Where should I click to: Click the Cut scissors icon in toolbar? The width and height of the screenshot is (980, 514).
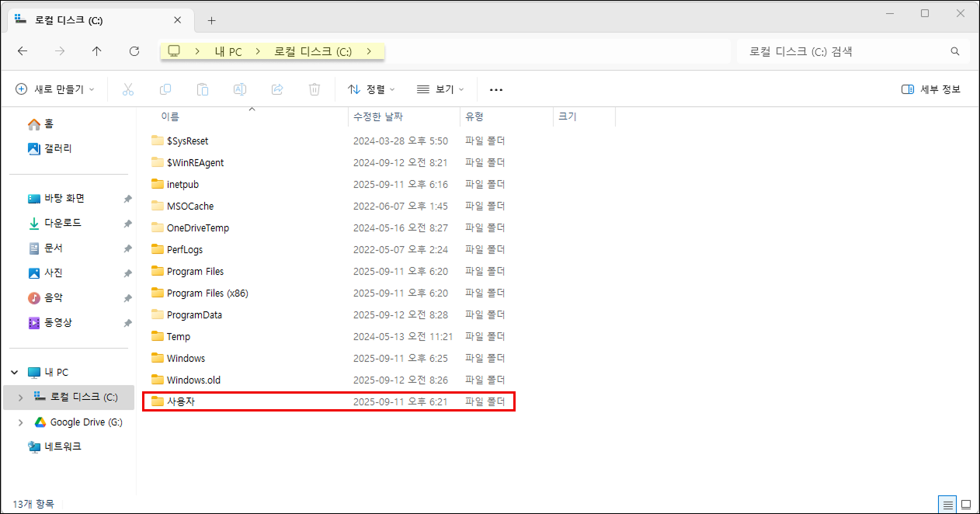point(129,89)
